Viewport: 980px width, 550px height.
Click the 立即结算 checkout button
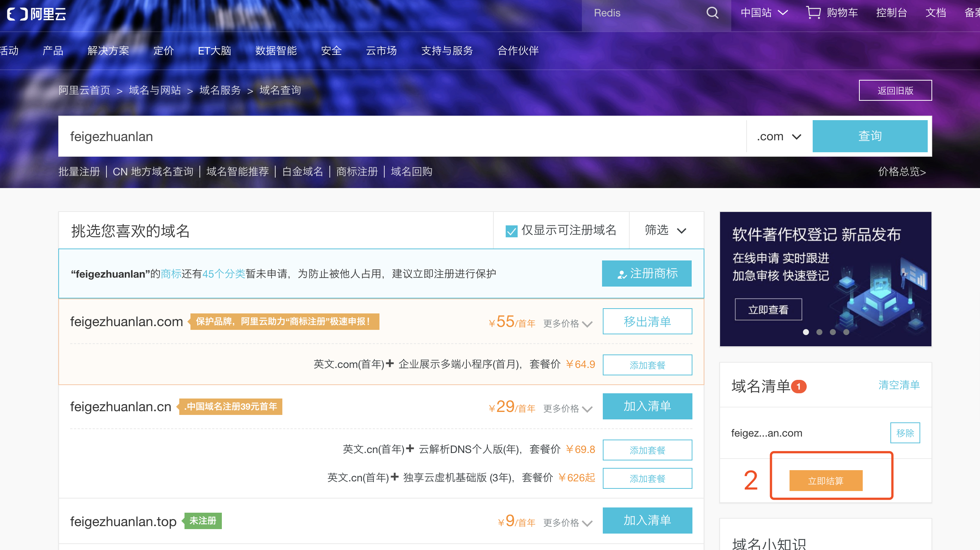point(825,480)
